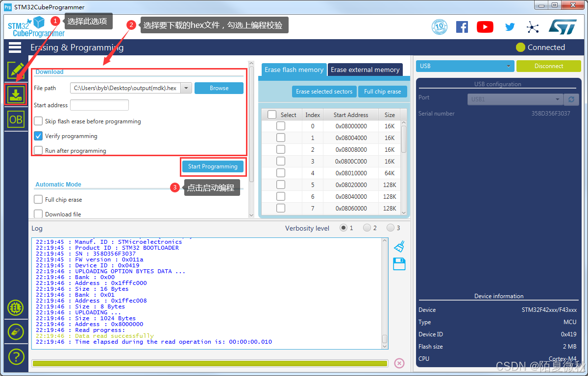
Task: Open the Twitter icon
Action: tap(510, 27)
